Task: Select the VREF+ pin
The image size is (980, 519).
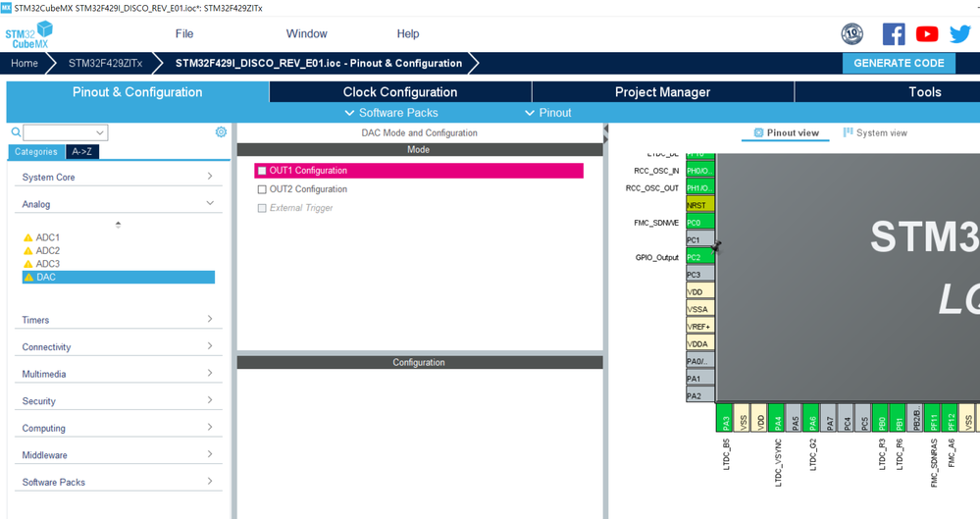Action: (700, 327)
